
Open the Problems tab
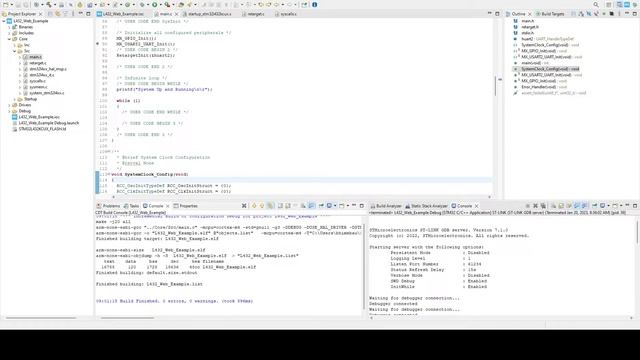click(x=108, y=206)
